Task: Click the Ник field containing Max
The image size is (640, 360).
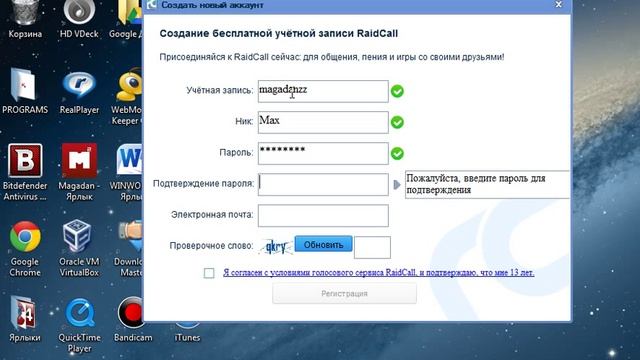Action: coord(323,122)
